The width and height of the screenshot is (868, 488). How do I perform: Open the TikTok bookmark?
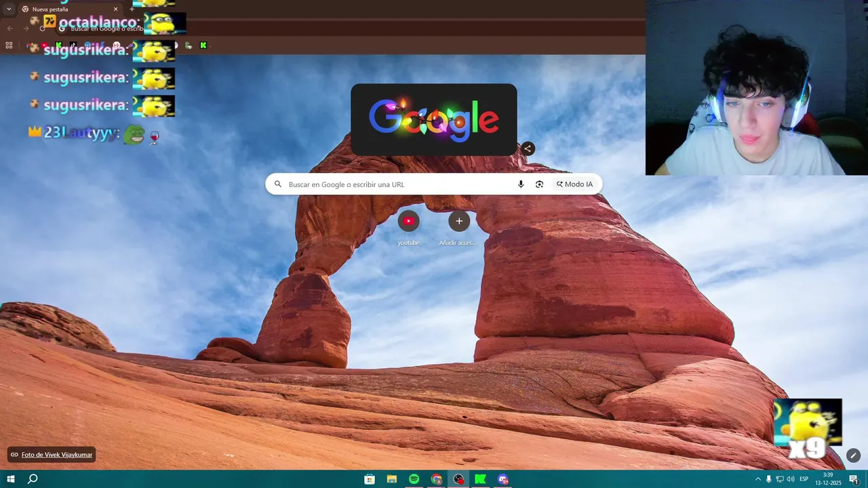click(x=73, y=45)
